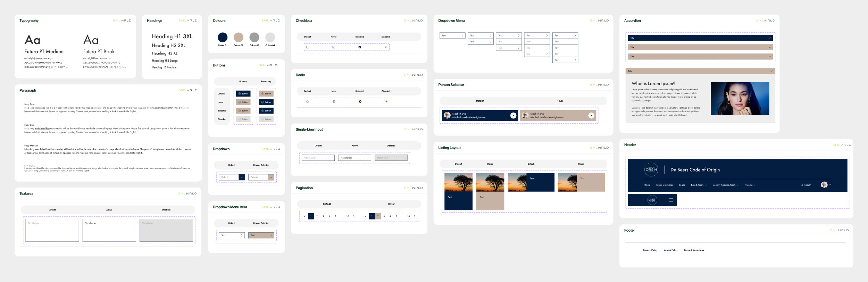The height and width of the screenshot is (282, 868).
Task: Uncheck the Selected navy checkbox
Action: pos(360,47)
